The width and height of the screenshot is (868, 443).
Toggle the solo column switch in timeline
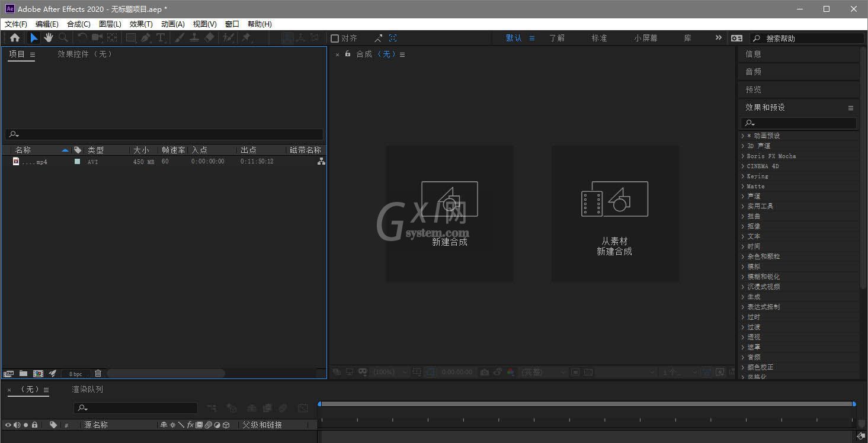pyautogui.click(x=25, y=425)
